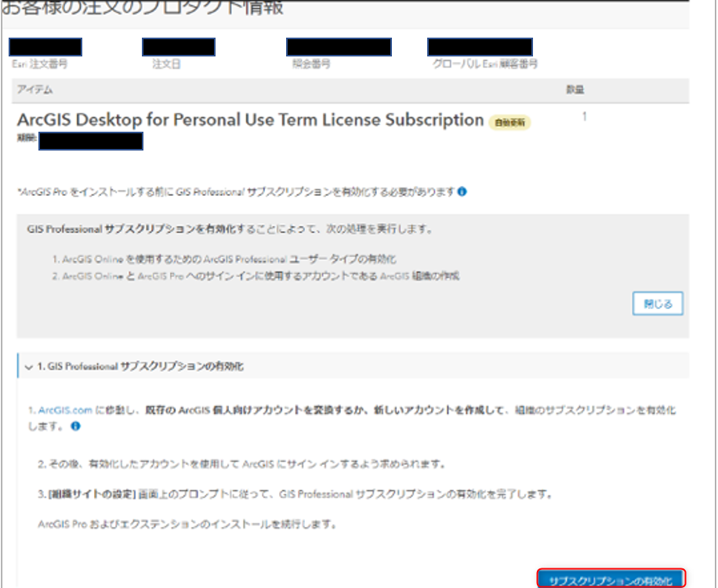The height and width of the screenshot is (588, 718).
Task: Click the redacted Esri 注文番号 value
Action: [46, 47]
